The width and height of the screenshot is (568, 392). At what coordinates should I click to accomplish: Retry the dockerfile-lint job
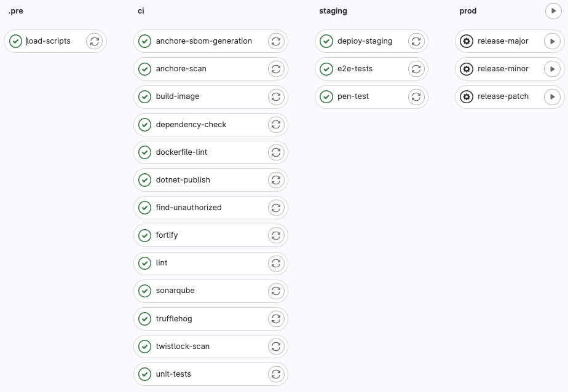pyautogui.click(x=276, y=152)
